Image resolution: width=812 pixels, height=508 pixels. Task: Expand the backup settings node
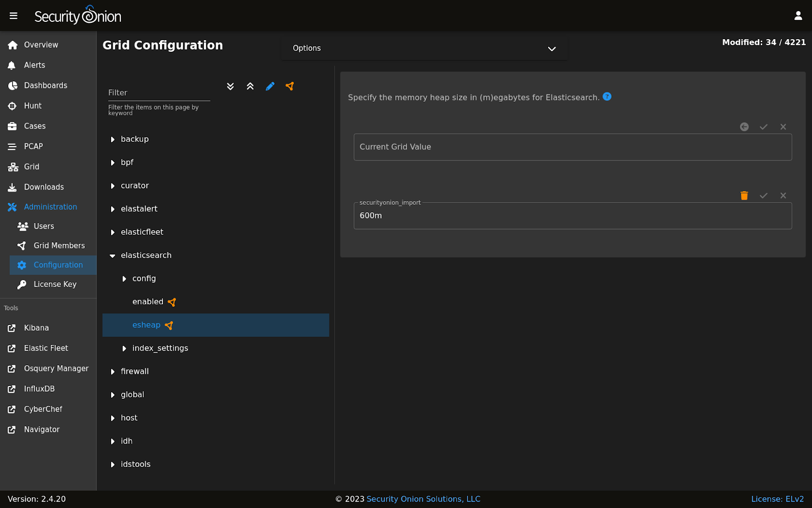[x=113, y=139]
